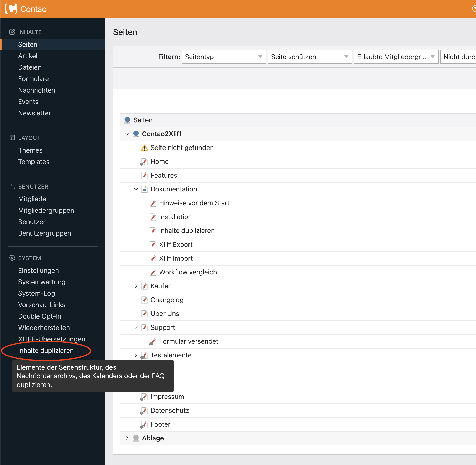Open the Seitentyp filter dropdown

pos(224,57)
